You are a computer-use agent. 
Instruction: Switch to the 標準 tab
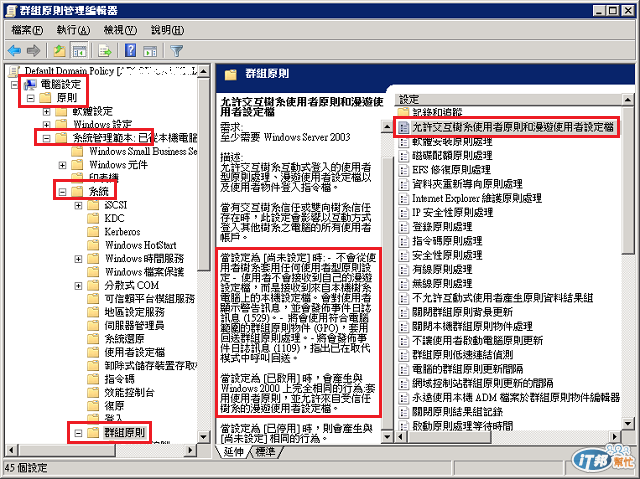[265, 451]
